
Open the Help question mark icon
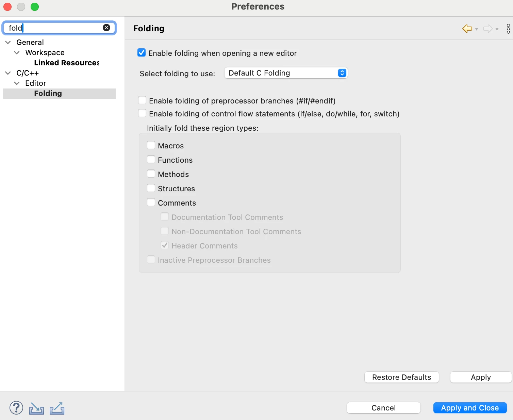click(16, 408)
